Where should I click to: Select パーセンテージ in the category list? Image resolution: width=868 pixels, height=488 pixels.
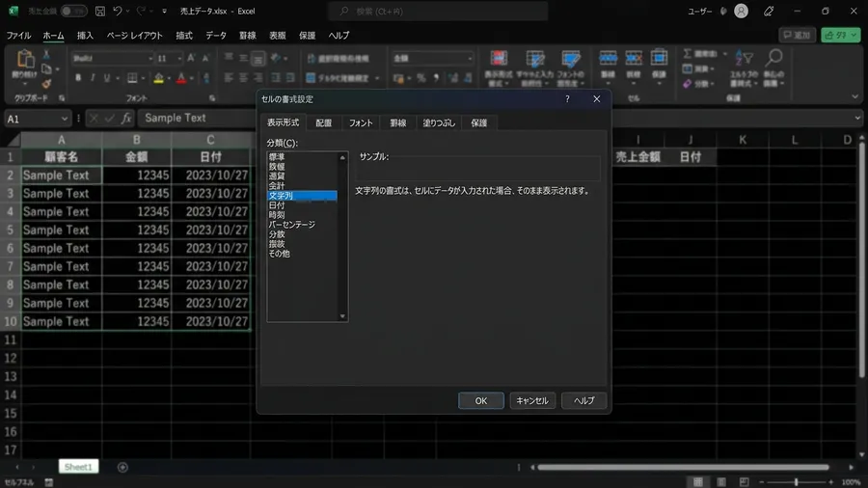(291, 225)
